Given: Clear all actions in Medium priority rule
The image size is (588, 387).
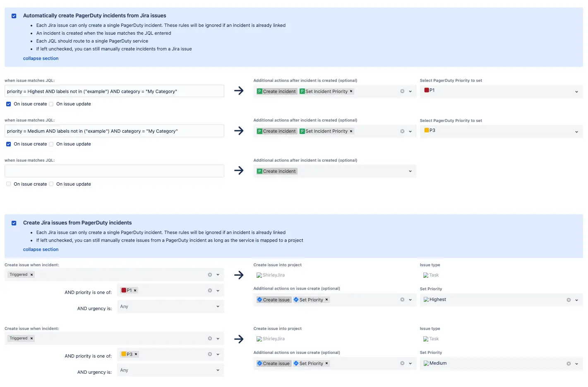Looking at the screenshot, I should pyautogui.click(x=402, y=131).
